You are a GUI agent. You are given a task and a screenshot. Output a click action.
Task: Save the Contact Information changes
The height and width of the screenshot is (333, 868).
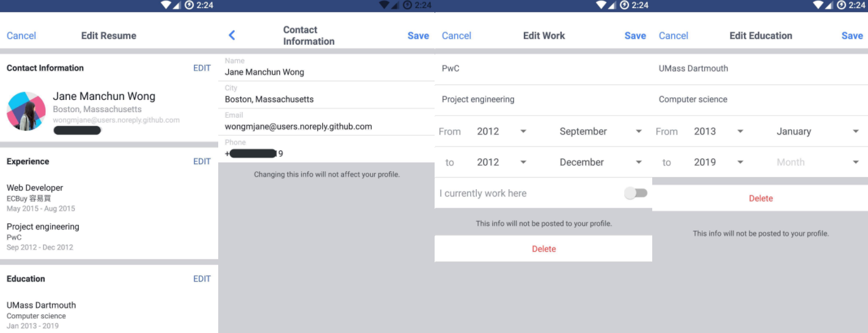(x=418, y=36)
